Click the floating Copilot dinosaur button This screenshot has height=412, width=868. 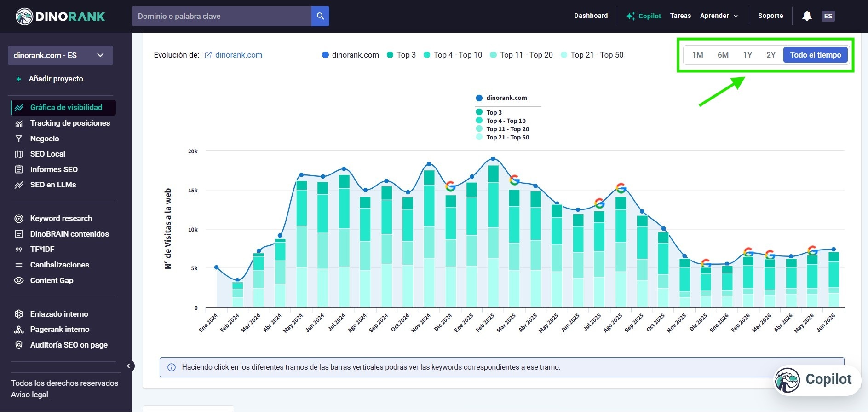817,380
